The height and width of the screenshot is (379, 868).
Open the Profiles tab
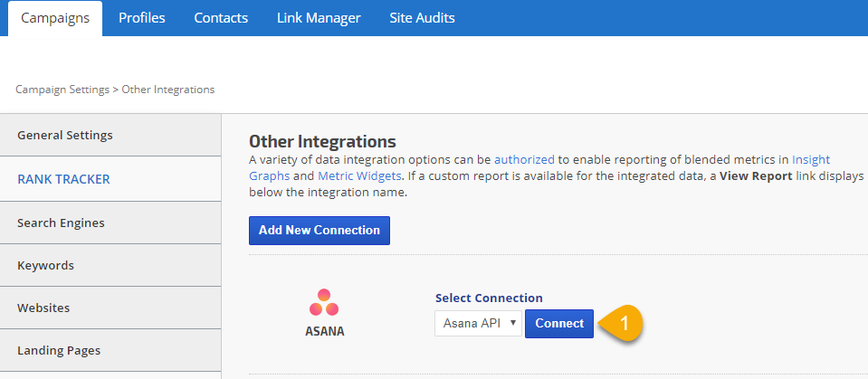coord(142,18)
